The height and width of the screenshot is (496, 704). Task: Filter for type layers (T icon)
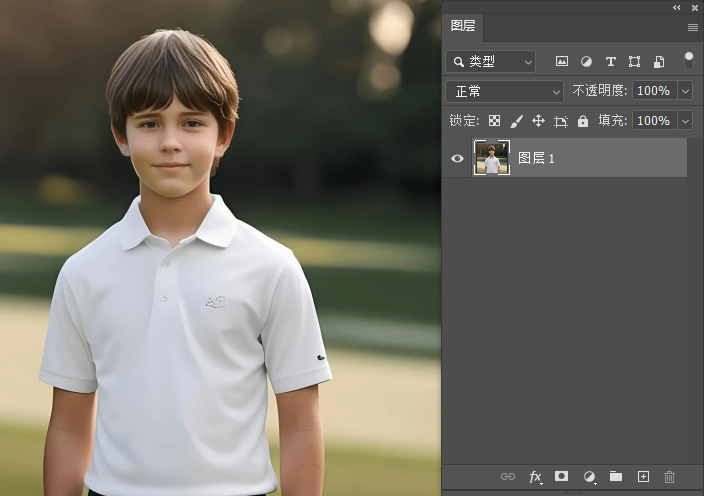610,62
